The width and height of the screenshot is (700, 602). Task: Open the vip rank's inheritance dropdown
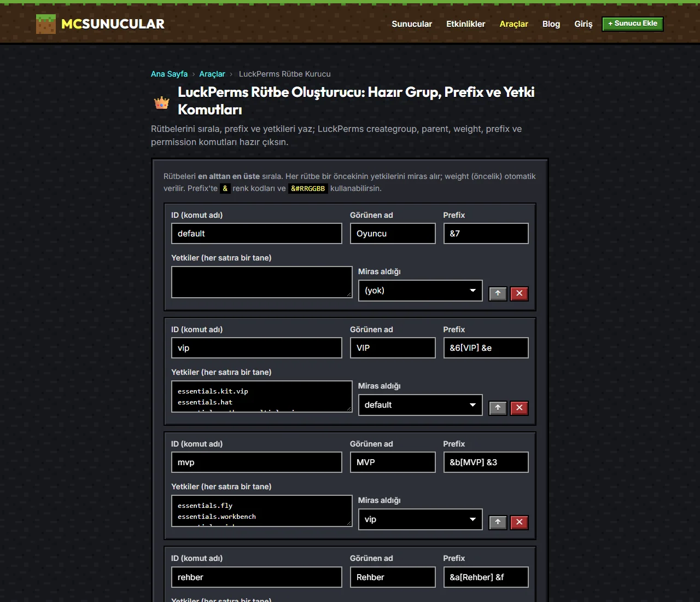tap(421, 405)
